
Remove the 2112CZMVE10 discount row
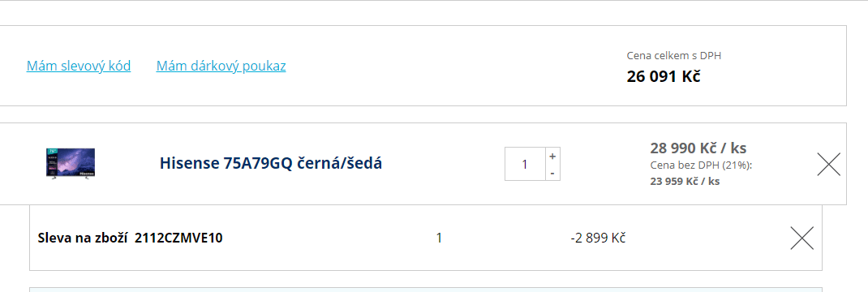pyautogui.click(x=802, y=238)
